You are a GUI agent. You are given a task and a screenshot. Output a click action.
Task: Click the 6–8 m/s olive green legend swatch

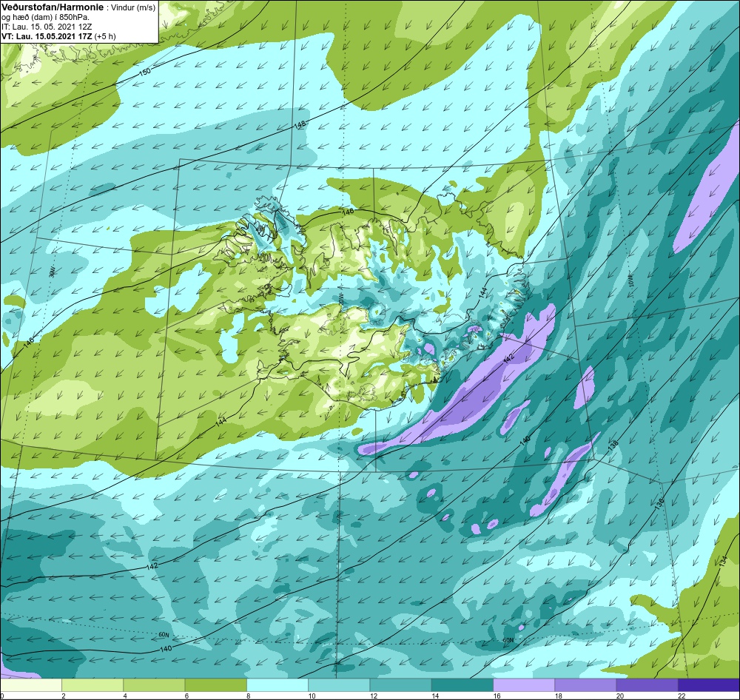point(215,684)
